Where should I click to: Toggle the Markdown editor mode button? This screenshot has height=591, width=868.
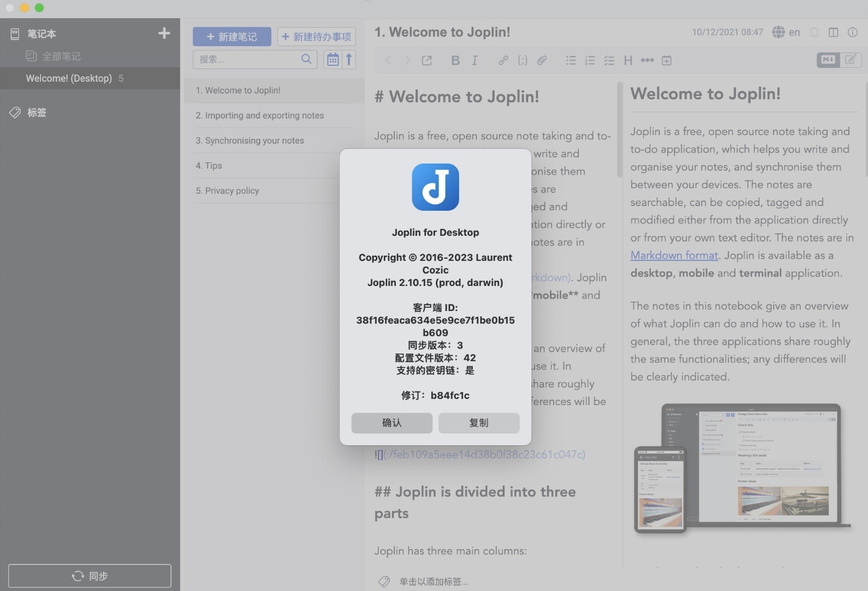click(x=828, y=60)
